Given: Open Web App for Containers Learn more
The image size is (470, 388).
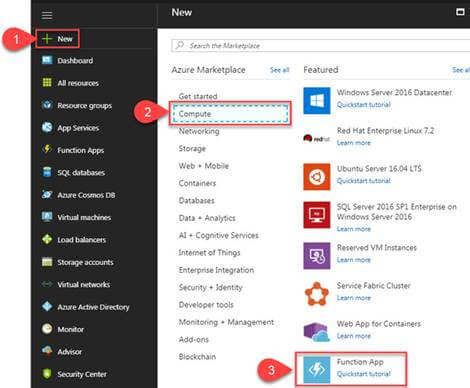Looking at the screenshot, I should tap(354, 336).
